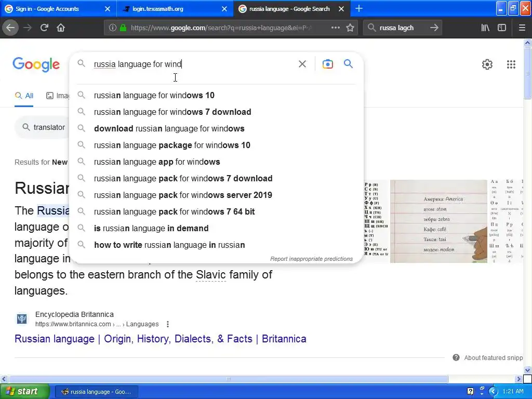Click the Slavic underlined term

(x=211, y=274)
